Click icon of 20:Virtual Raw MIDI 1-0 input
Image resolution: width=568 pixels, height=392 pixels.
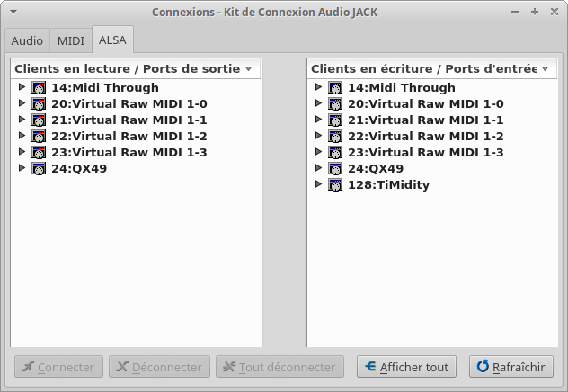pos(335,103)
